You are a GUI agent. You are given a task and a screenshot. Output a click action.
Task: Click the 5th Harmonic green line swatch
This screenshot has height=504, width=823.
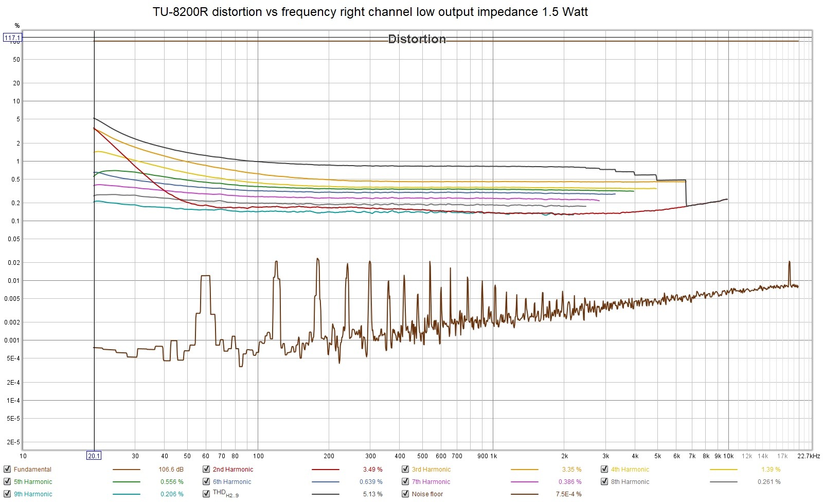coord(127,482)
